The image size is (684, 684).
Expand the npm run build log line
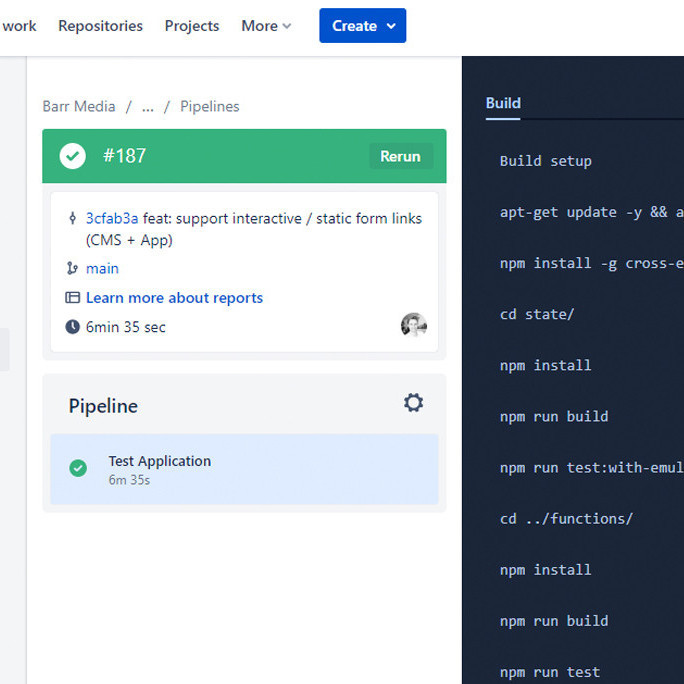(x=554, y=416)
